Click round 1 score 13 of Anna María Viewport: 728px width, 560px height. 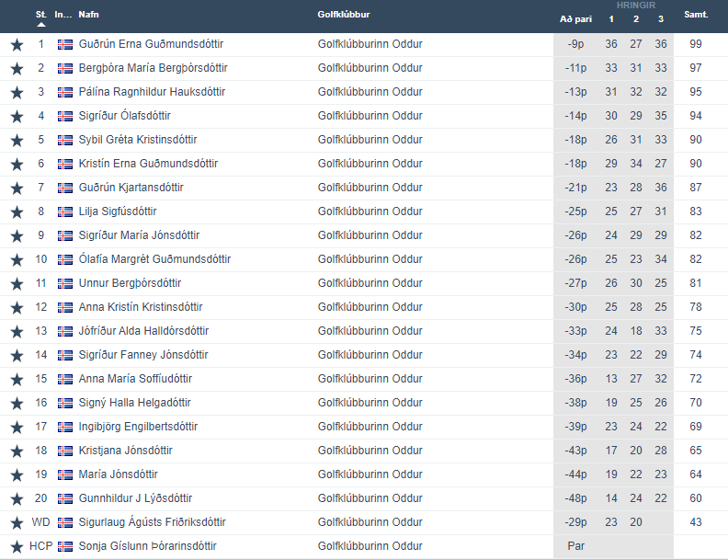(611, 379)
